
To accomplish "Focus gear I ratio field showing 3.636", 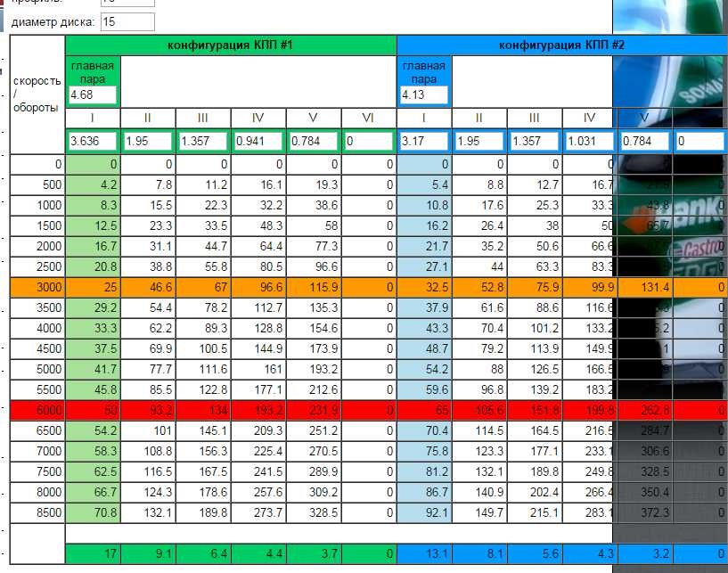I will (93, 141).
